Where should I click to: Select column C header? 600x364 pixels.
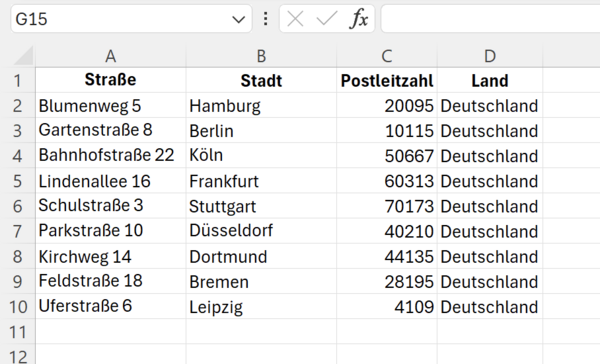[x=387, y=56]
